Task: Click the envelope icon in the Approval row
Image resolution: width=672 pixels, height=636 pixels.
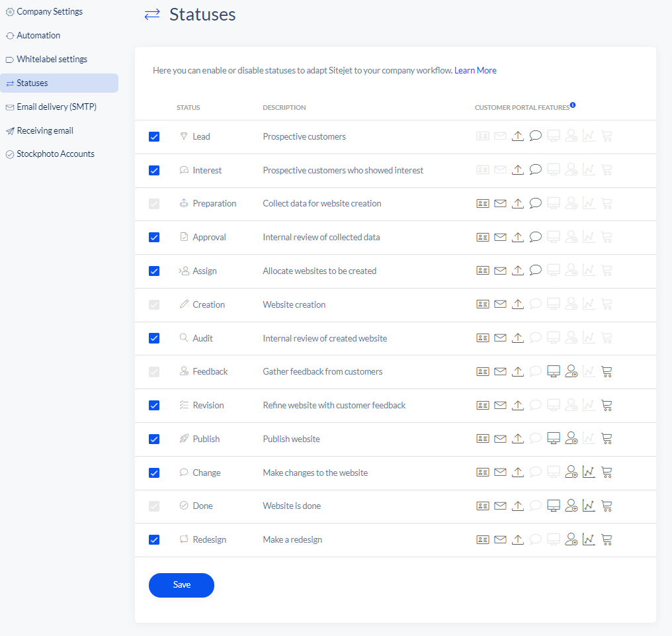Action: tap(500, 237)
